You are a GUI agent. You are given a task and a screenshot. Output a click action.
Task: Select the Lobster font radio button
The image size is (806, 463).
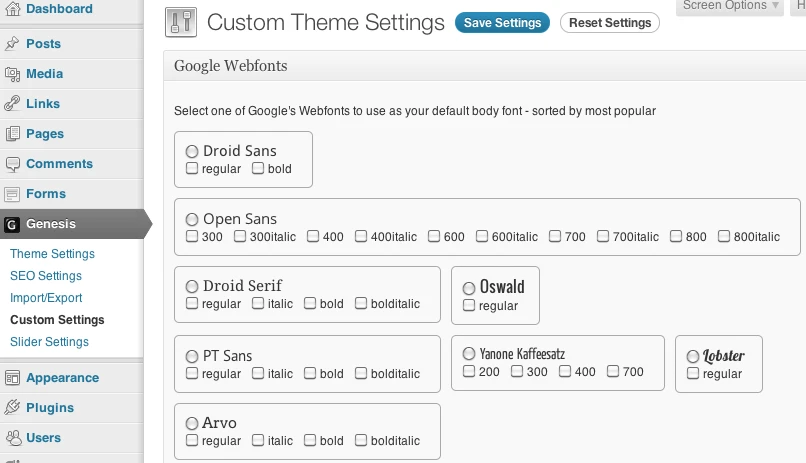(x=693, y=356)
